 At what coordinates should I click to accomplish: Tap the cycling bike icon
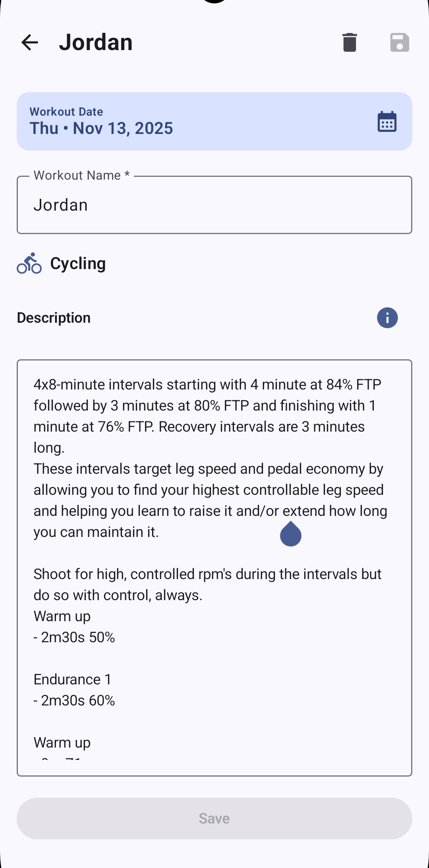point(29,263)
